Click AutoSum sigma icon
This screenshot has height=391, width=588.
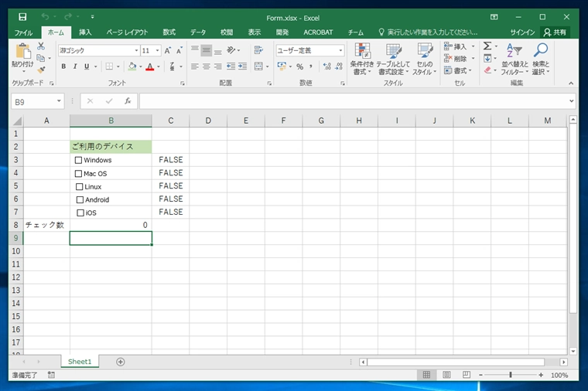pos(487,46)
